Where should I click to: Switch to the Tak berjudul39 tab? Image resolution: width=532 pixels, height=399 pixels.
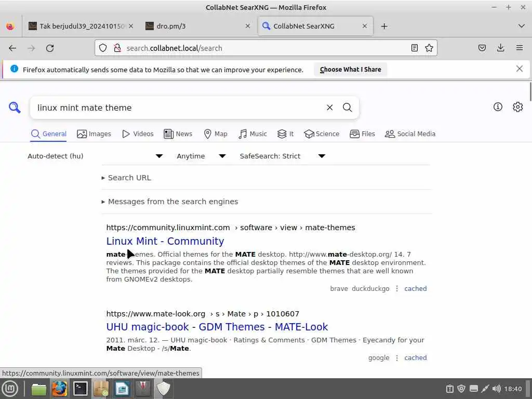(81, 26)
